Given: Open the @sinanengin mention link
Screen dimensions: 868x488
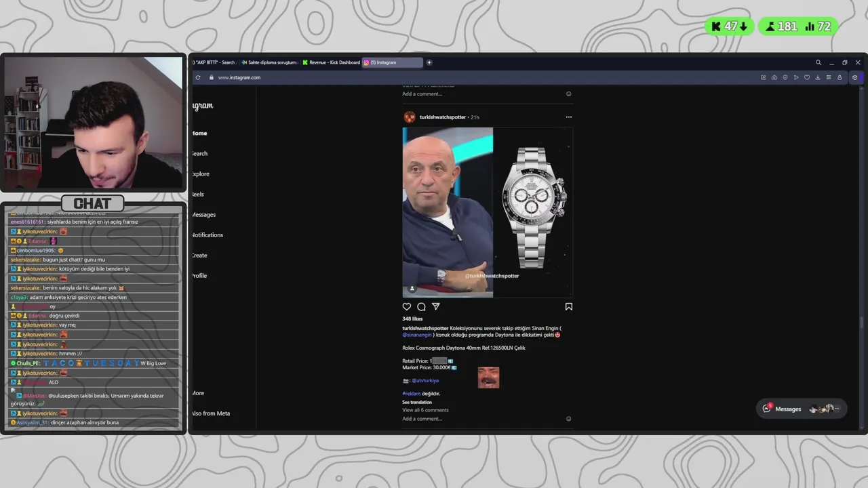Looking at the screenshot, I should pyautogui.click(x=417, y=335).
